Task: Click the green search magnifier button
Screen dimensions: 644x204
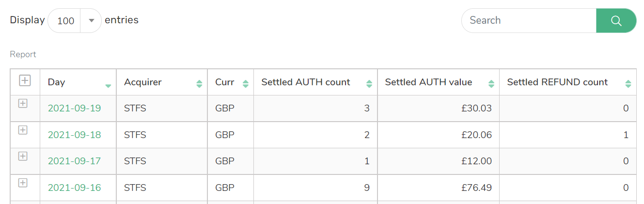Action: pyautogui.click(x=616, y=20)
